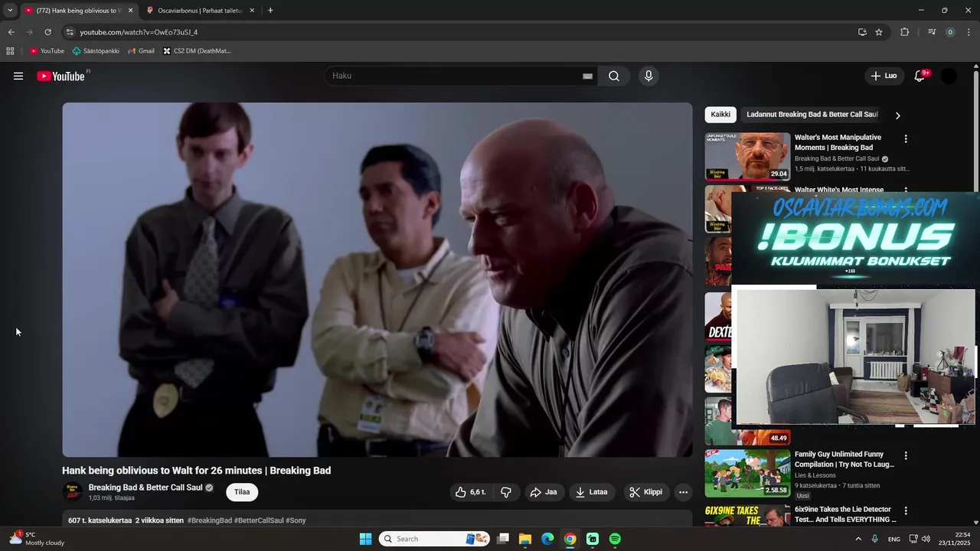Click the #BreakingBad hashtag link
Screen dimensions: 980x551
coord(210,520)
